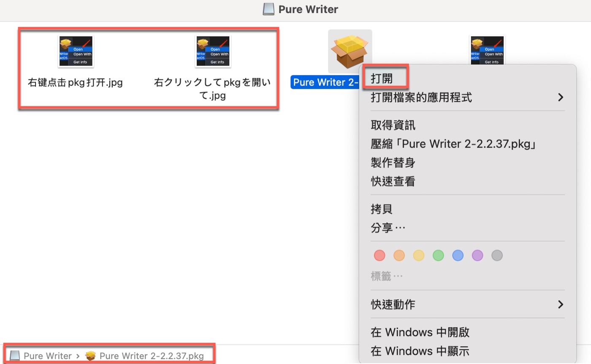The width and height of the screenshot is (591, 364).
Task: Choose 在 Windows 中開啟
Action: (x=420, y=332)
